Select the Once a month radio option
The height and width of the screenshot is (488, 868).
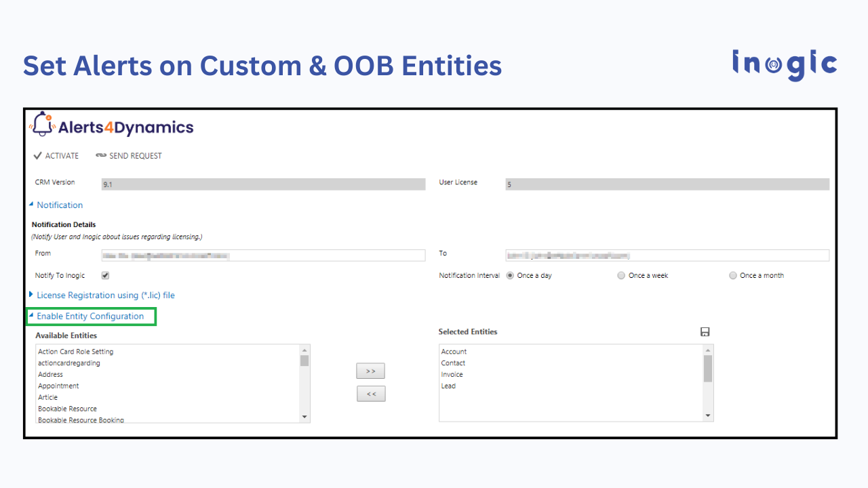pyautogui.click(x=732, y=275)
